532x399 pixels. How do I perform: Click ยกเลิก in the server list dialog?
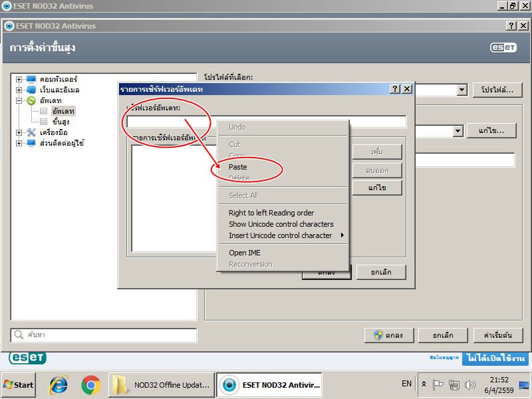[381, 272]
